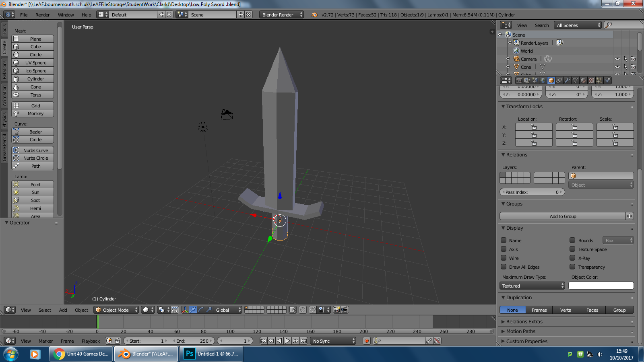Viewport: 644px width, 362px height.
Task: Hide the Camera in the outliner
Action: click(617, 59)
